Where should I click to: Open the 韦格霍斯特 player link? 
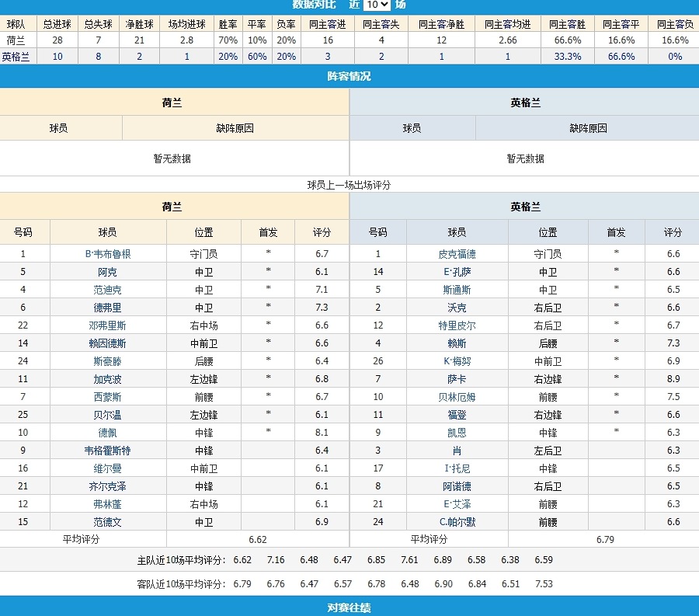[x=108, y=451]
